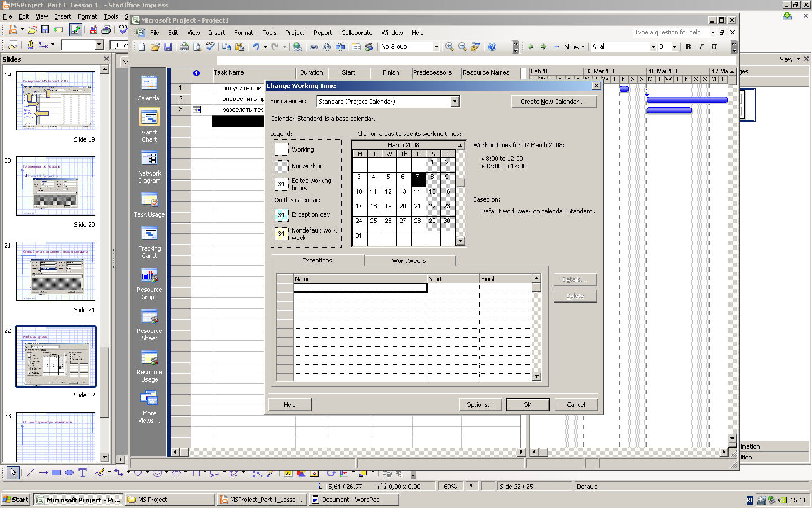Assign resources toolbar icon
812x508 pixels.
click(x=369, y=47)
